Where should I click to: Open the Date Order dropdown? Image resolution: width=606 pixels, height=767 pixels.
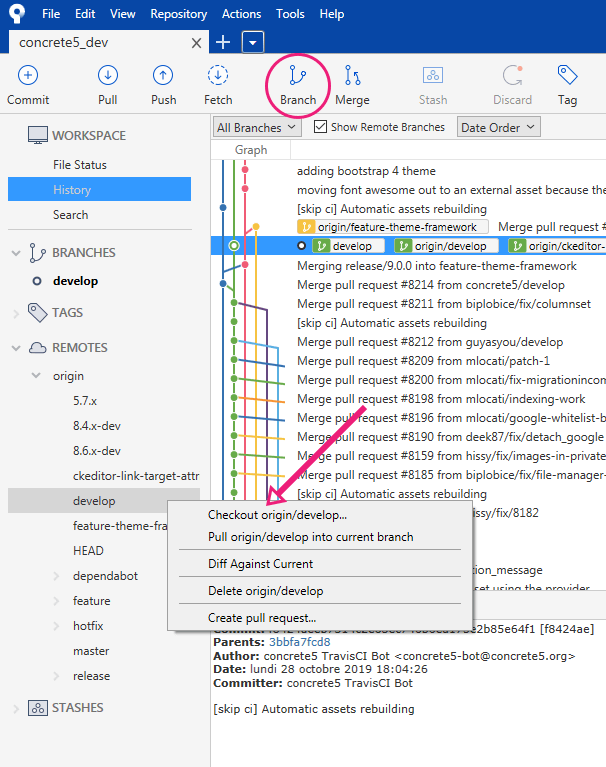498,127
